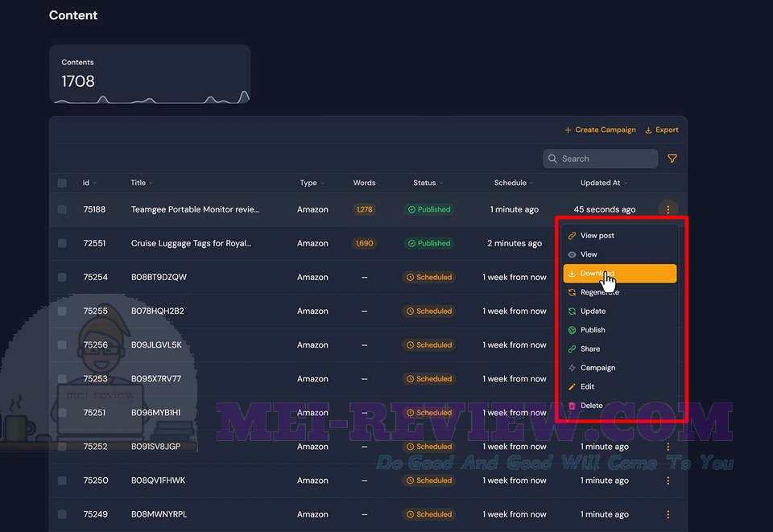Screen dimensions: 773x532
Task: Click the plus icon of Create Campaign
Action: click(x=568, y=130)
